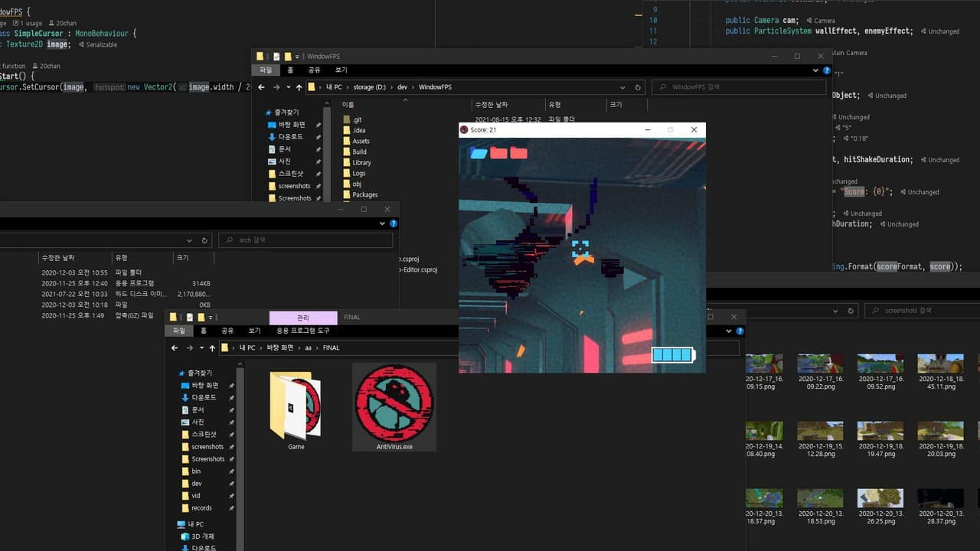The height and width of the screenshot is (551, 980).
Task: Click the screenshots 검색 search box
Action: [923, 311]
